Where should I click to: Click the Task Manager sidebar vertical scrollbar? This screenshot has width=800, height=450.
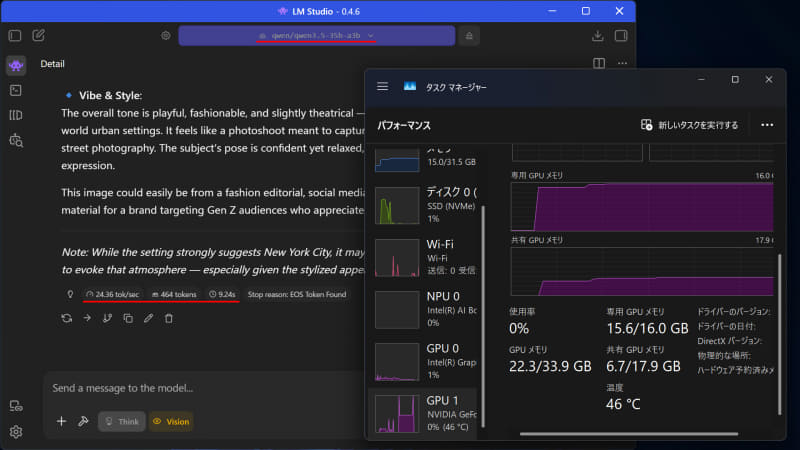click(483, 316)
